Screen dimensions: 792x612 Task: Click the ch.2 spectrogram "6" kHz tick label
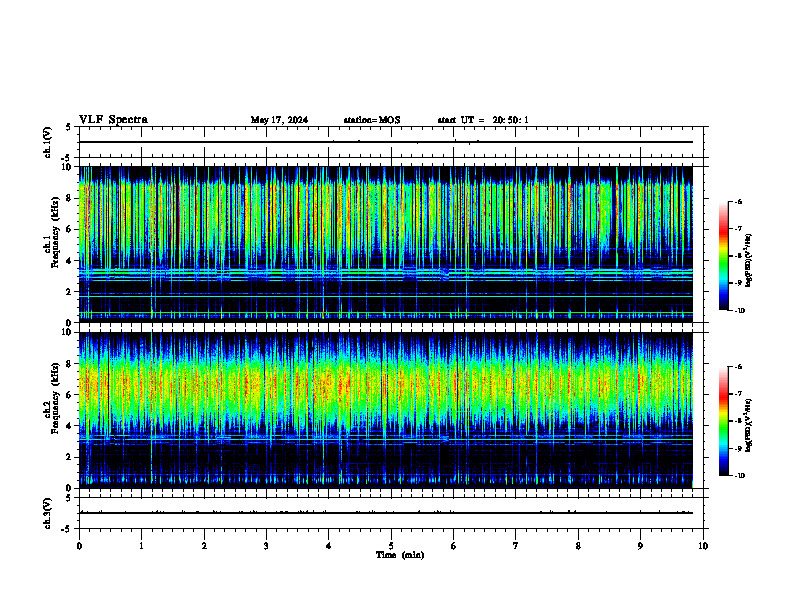click(70, 395)
